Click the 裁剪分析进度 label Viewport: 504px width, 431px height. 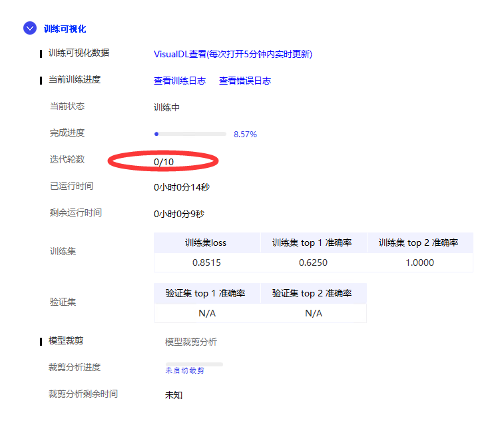tap(75, 367)
